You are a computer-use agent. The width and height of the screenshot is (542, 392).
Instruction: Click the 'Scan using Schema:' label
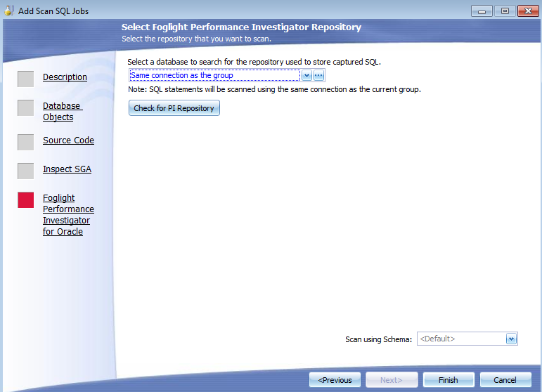click(378, 339)
